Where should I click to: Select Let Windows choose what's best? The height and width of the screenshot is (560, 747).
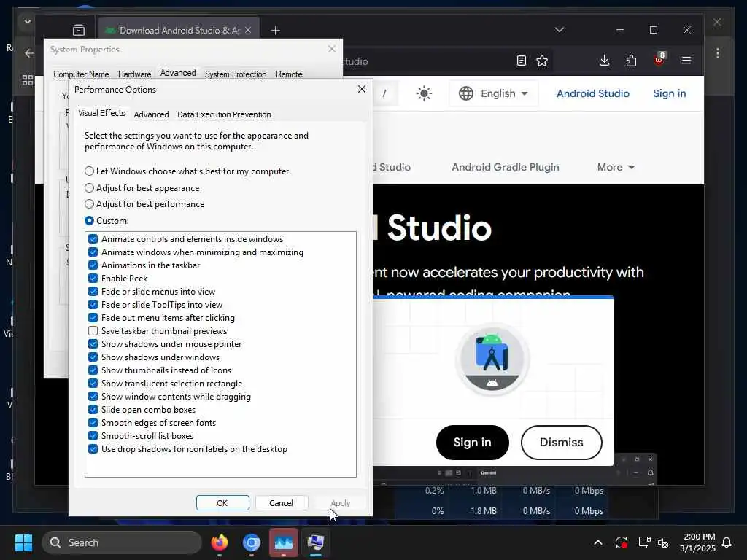[x=186, y=171]
